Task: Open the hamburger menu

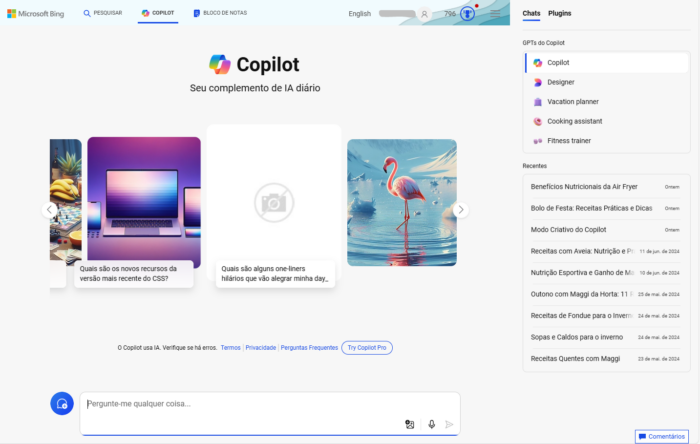Action: [x=495, y=14]
